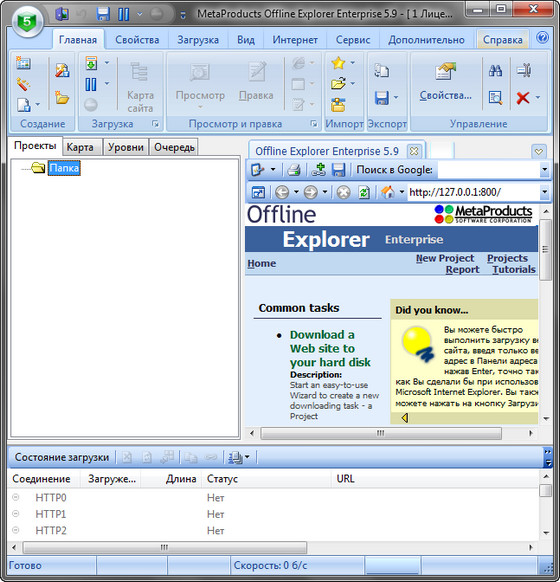Open dropdown next to pause icon
The image size is (560, 582).
coord(107,84)
